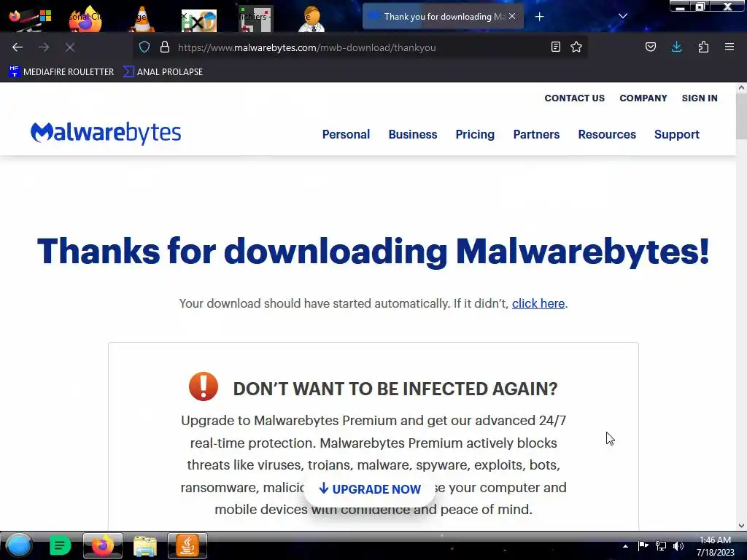Open Firefox downloads panel icon
This screenshot has width=747, height=560.
(676, 47)
